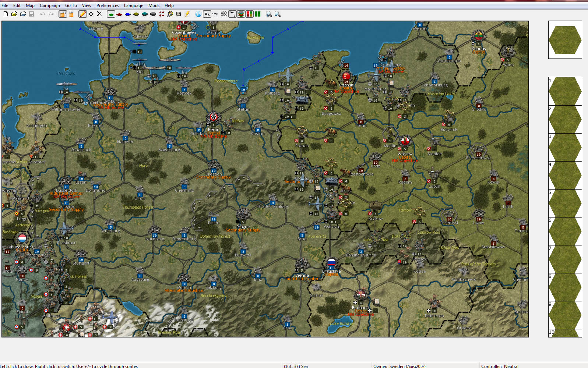Select sprite number 4 in the sprite list

click(x=565, y=175)
